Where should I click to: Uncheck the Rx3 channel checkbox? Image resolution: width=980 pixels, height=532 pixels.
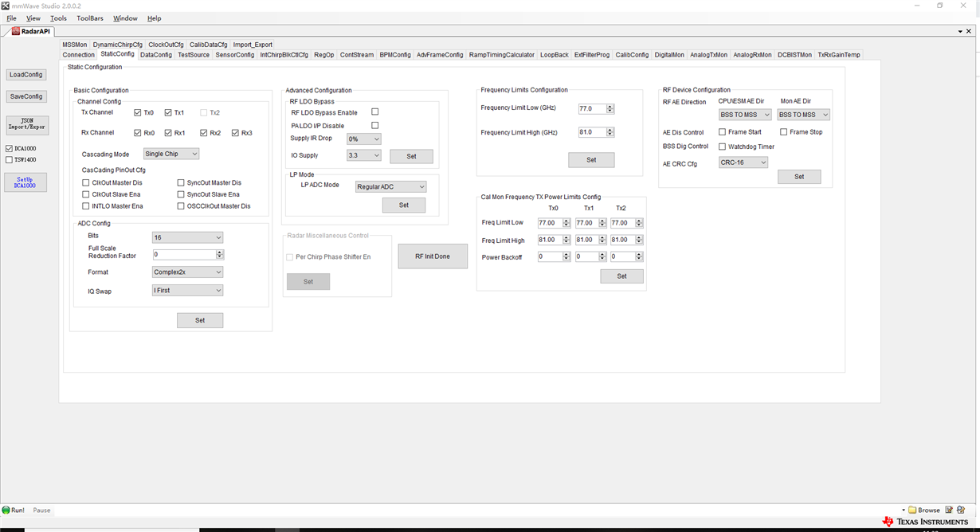click(235, 133)
